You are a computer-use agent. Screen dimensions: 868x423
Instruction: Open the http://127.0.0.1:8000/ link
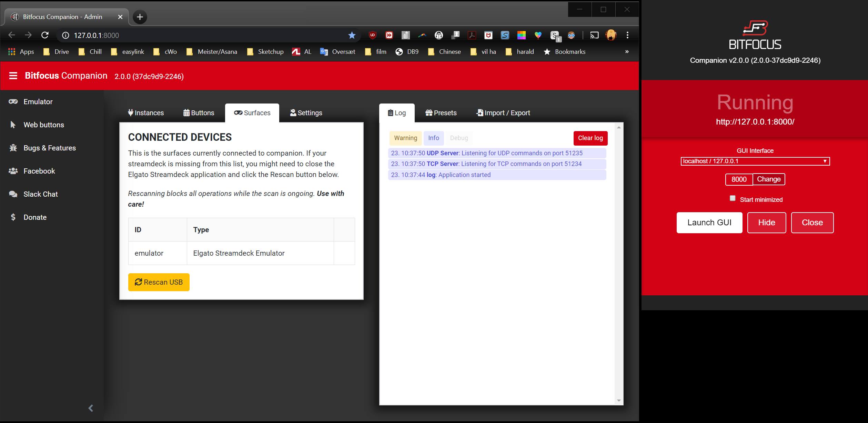[x=755, y=121]
